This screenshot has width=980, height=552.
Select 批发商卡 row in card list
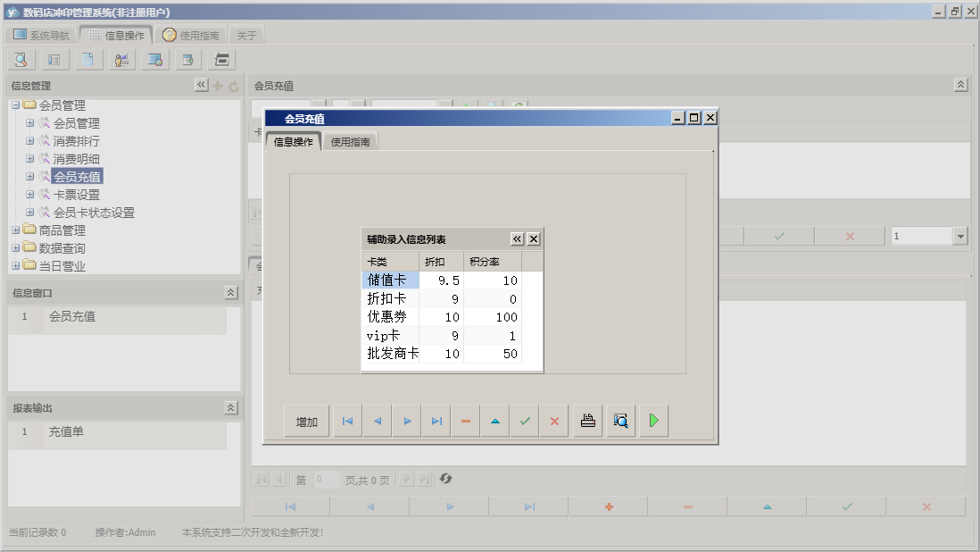442,353
